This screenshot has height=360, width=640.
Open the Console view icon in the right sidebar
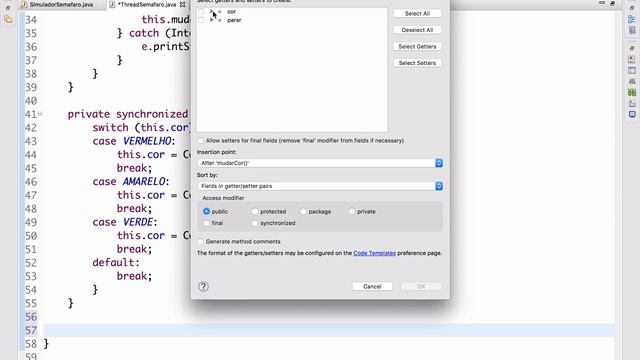(632, 115)
